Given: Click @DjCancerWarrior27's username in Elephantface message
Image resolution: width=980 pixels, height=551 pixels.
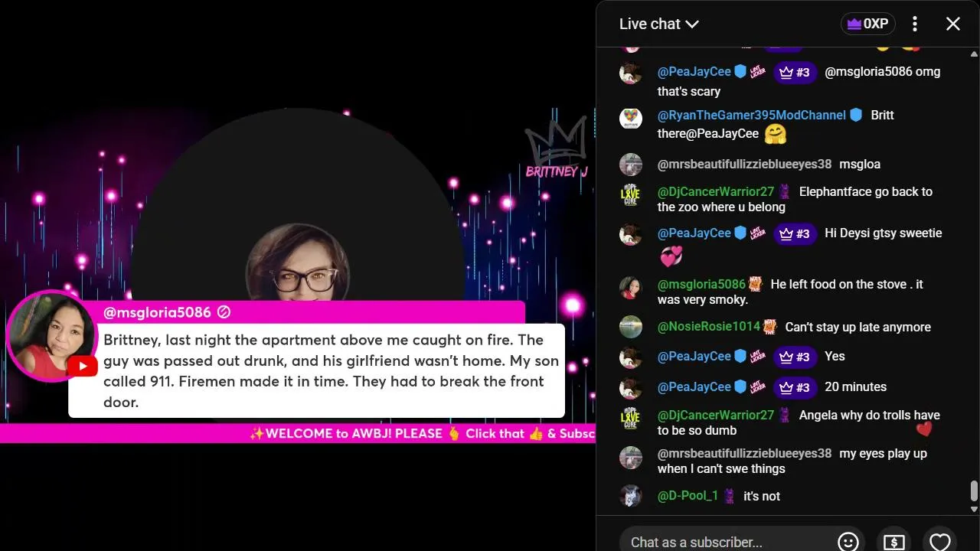Looking at the screenshot, I should 716,191.
